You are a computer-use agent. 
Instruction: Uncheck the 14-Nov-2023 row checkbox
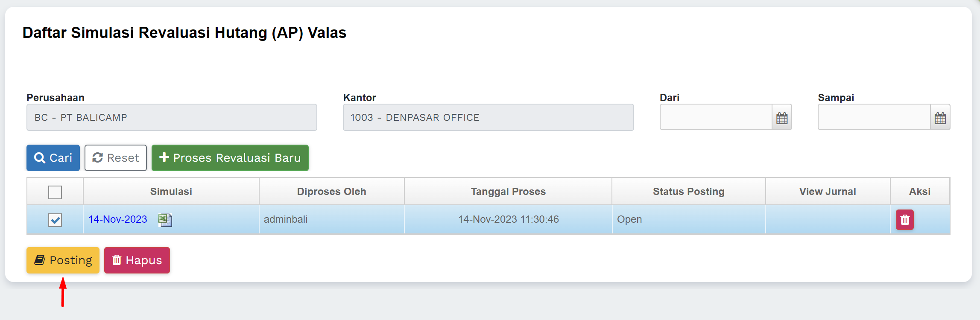click(55, 220)
